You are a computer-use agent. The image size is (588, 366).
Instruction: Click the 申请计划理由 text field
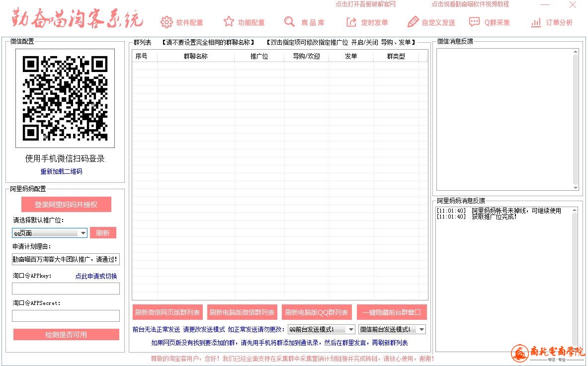click(66, 259)
